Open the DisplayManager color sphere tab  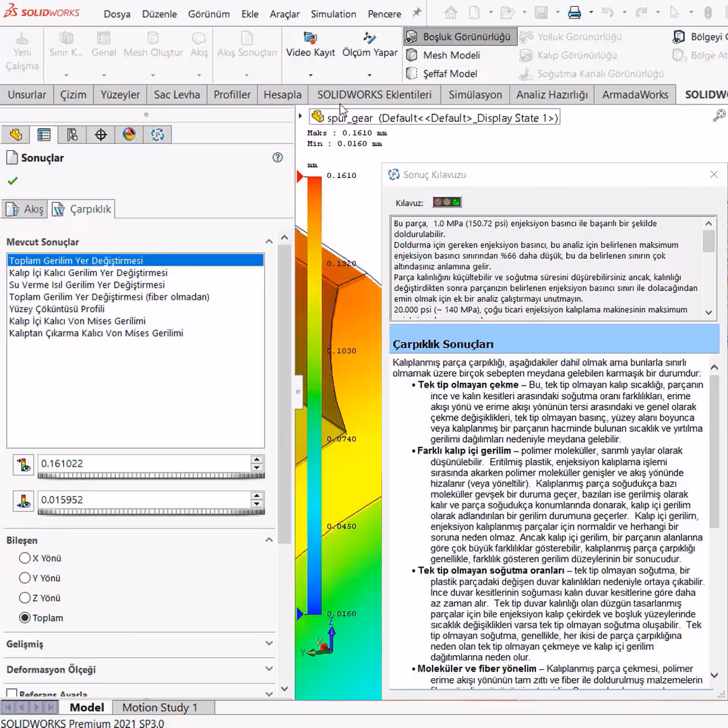pyautogui.click(x=129, y=135)
